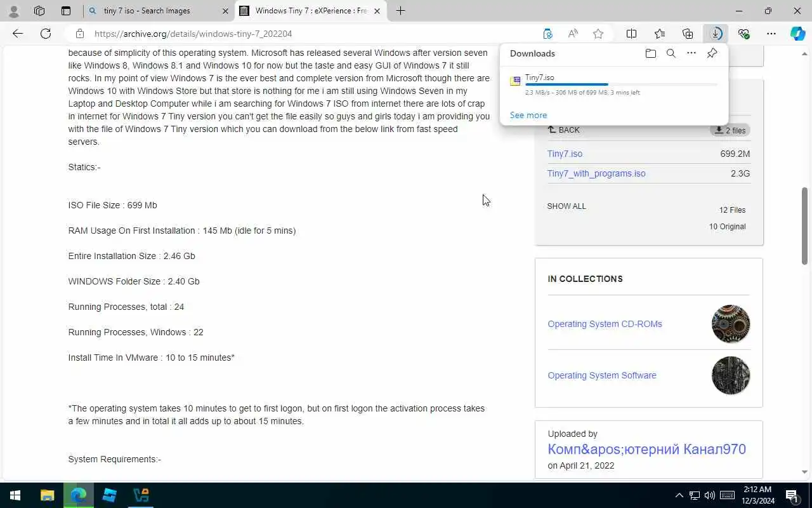The width and height of the screenshot is (812, 508).
Task: Open the Workspaces icon in Edge
Action: [39, 11]
